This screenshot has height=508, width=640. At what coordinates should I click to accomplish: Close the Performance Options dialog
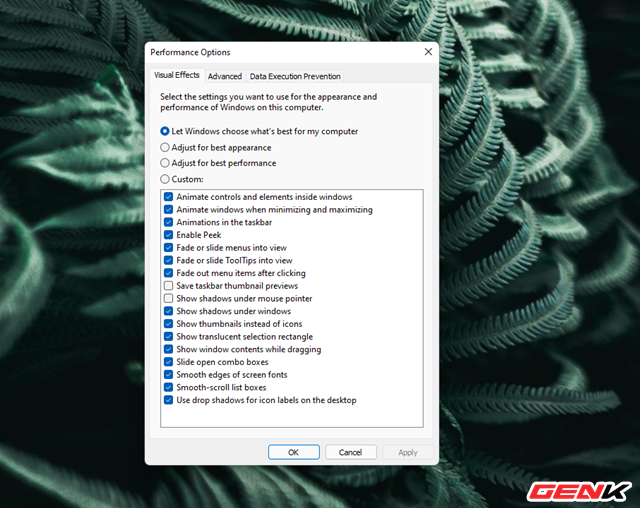[x=428, y=52]
